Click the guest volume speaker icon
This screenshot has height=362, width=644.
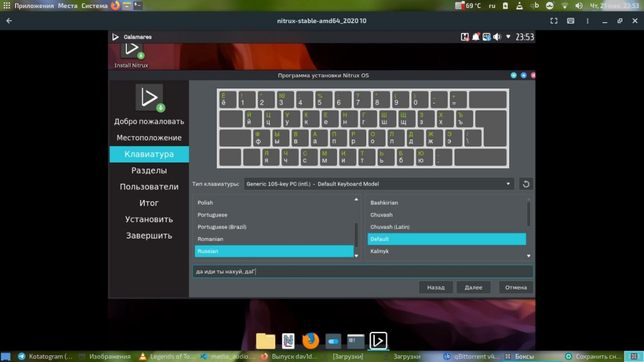497,37
